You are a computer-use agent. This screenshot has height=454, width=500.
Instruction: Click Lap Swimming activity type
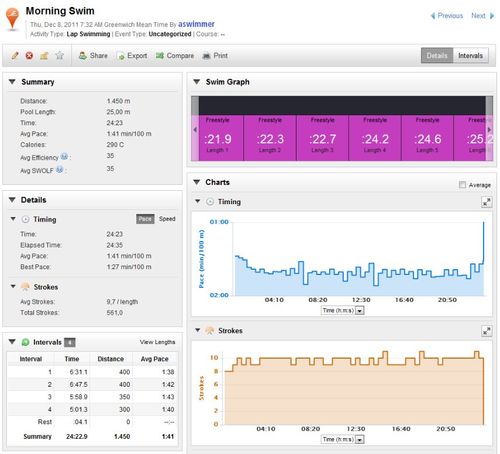tap(88, 34)
